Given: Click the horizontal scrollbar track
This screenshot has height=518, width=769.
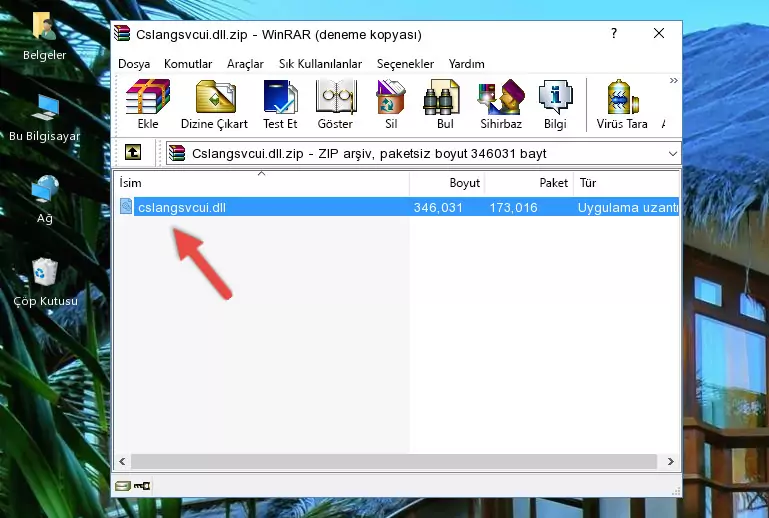Looking at the screenshot, I should (x=394, y=461).
